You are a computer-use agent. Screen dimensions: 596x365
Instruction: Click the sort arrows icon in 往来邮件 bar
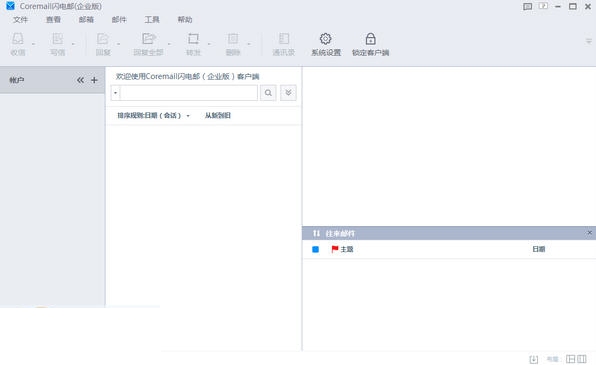(316, 233)
